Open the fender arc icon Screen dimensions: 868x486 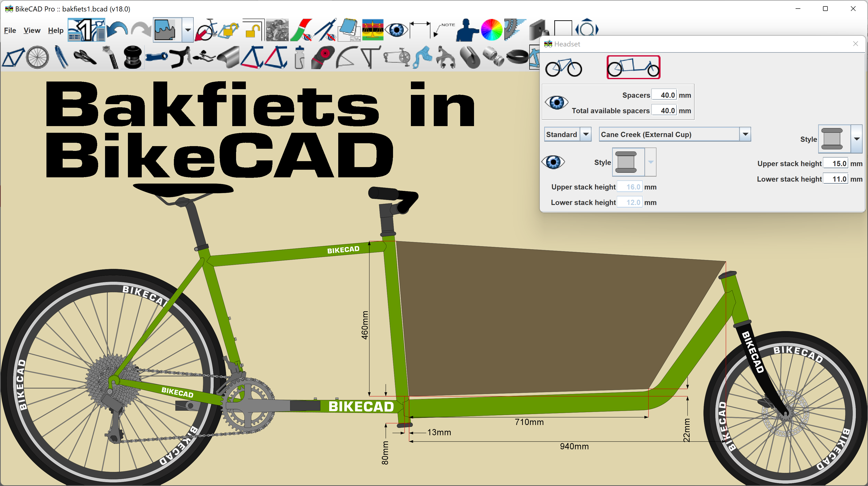pos(347,57)
